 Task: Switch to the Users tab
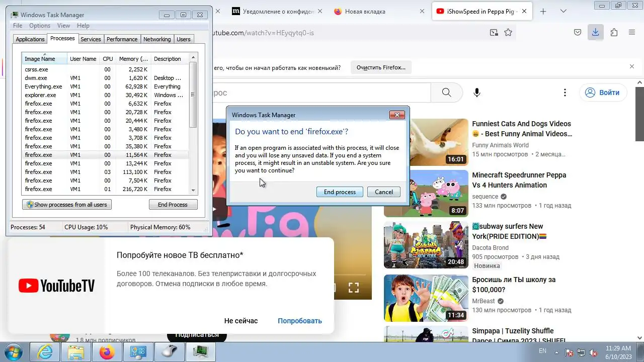point(184,39)
